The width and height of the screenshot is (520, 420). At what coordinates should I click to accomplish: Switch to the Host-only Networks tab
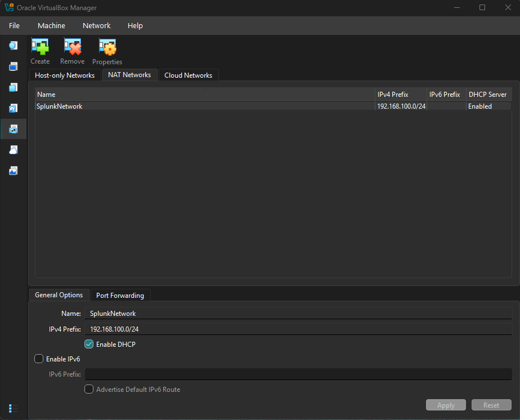pyautogui.click(x=65, y=75)
